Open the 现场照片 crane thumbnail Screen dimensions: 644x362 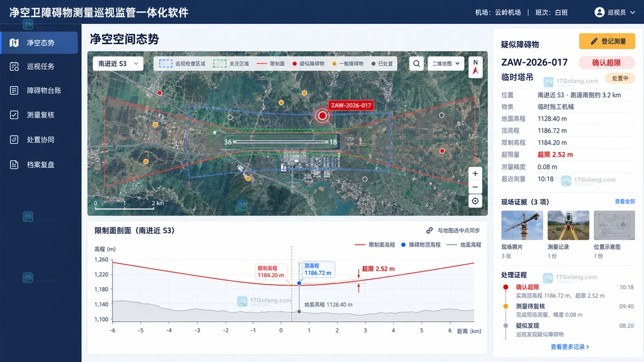(522, 226)
